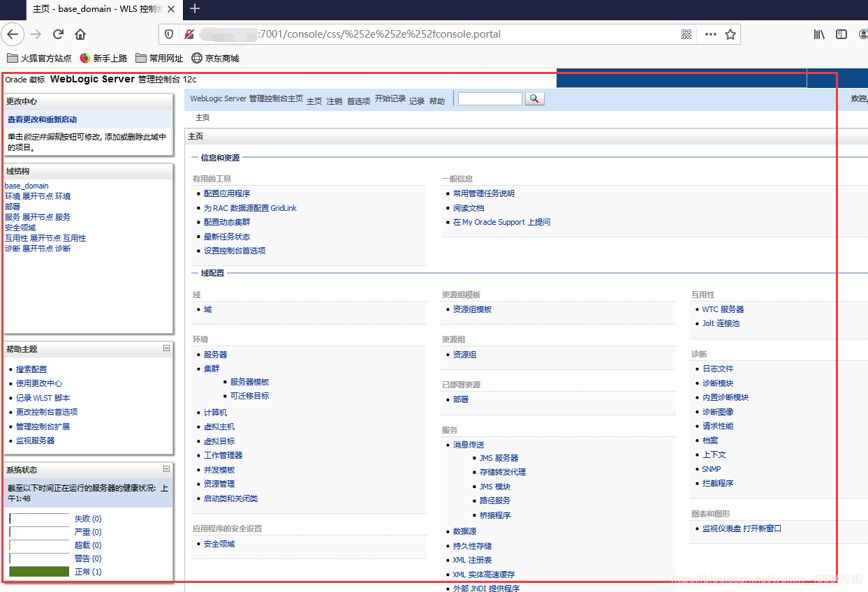The height and width of the screenshot is (592, 868).
Task: Expand the 服务 node in domain structure
Action: pyautogui.click(x=38, y=217)
